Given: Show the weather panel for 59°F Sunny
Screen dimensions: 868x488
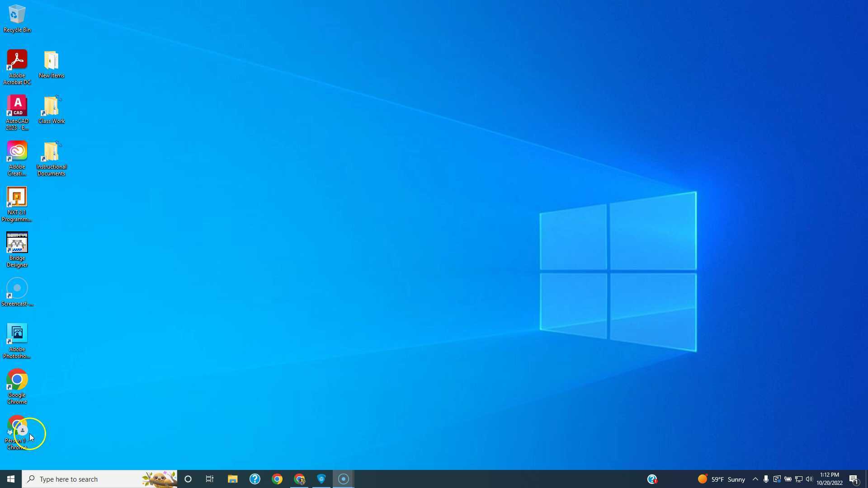Looking at the screenshot, I should [719, 479].
